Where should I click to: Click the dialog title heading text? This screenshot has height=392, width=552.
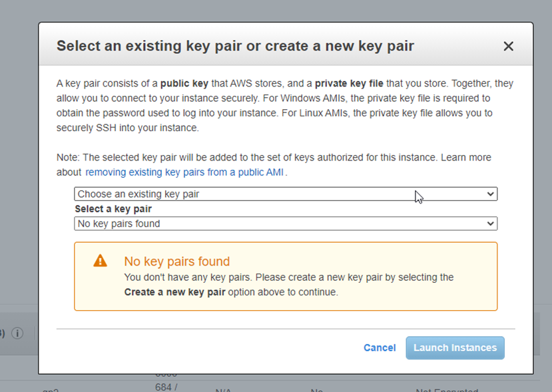coord(235,46)
